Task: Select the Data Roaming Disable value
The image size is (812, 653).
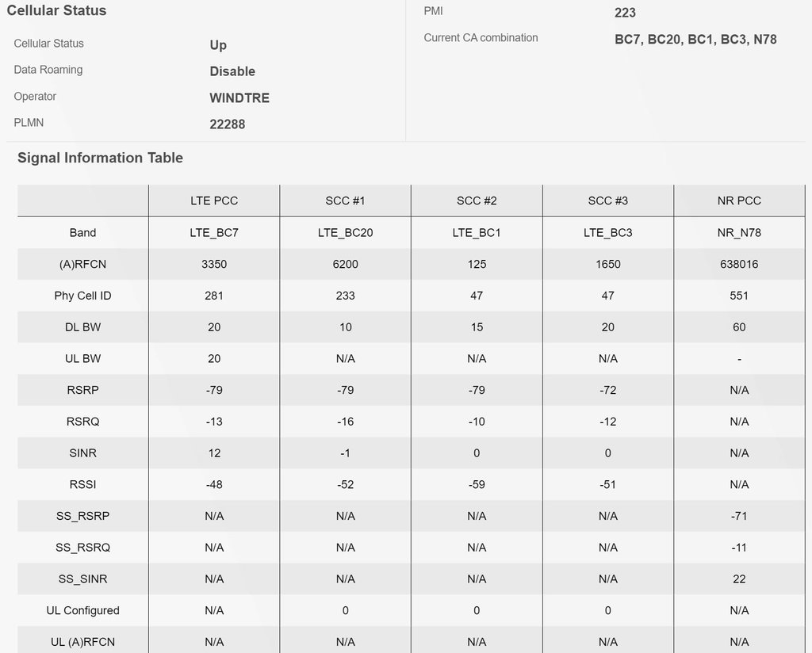Action: [232, 71]
